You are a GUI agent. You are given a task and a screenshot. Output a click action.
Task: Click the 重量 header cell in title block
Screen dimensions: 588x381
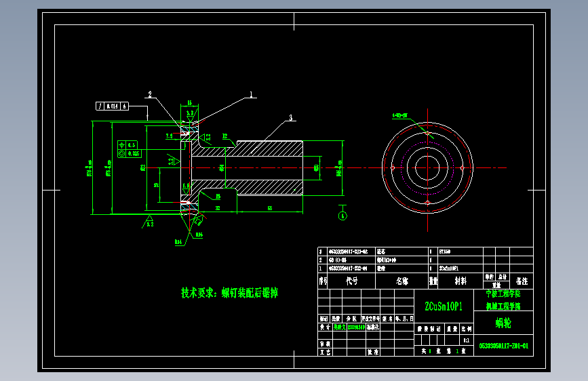452,329
